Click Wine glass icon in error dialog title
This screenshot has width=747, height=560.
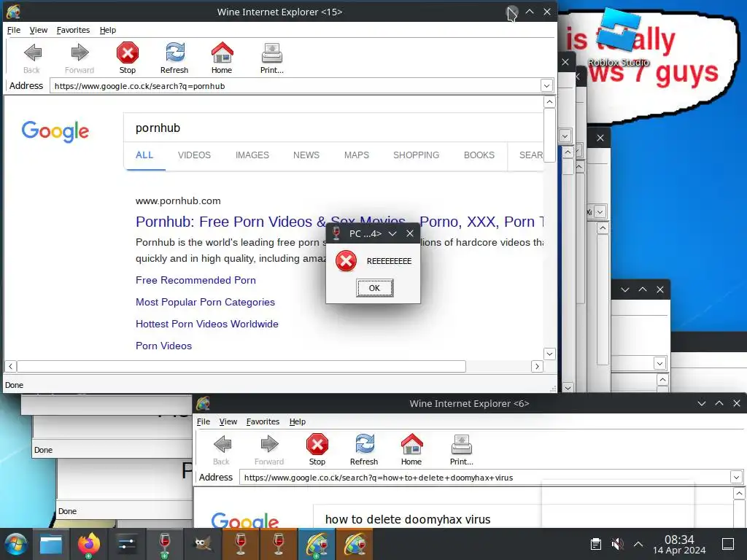(336, 233)
